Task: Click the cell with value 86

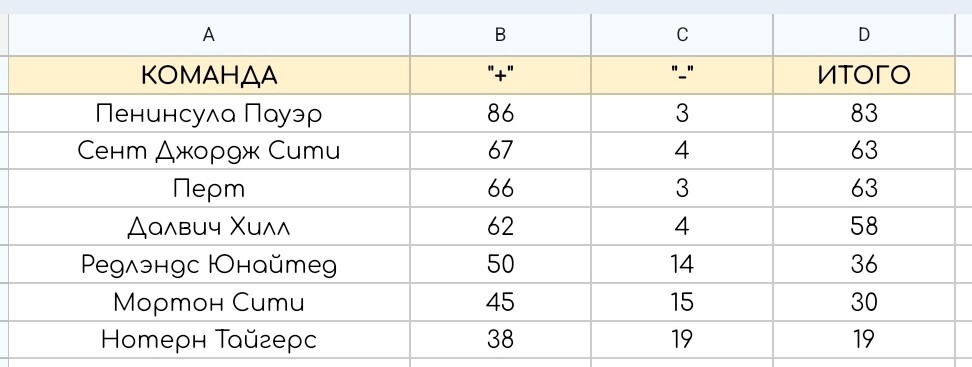Action: point(500,113)
